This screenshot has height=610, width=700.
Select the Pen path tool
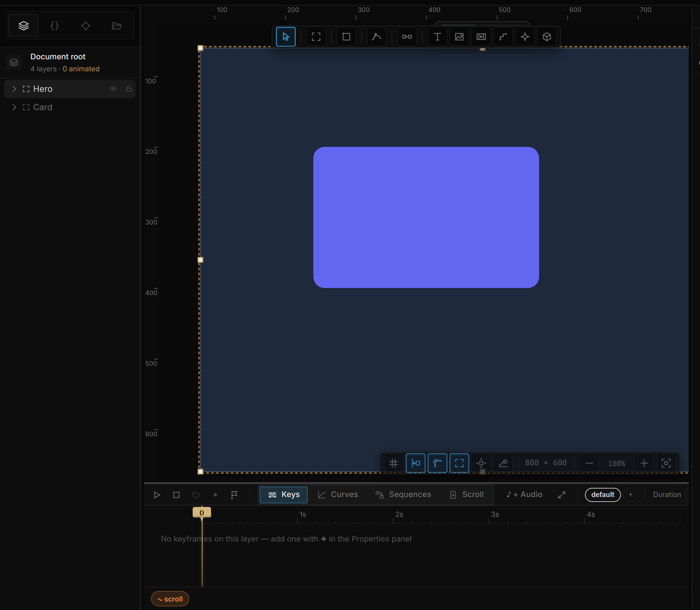(x=376, y=37)
